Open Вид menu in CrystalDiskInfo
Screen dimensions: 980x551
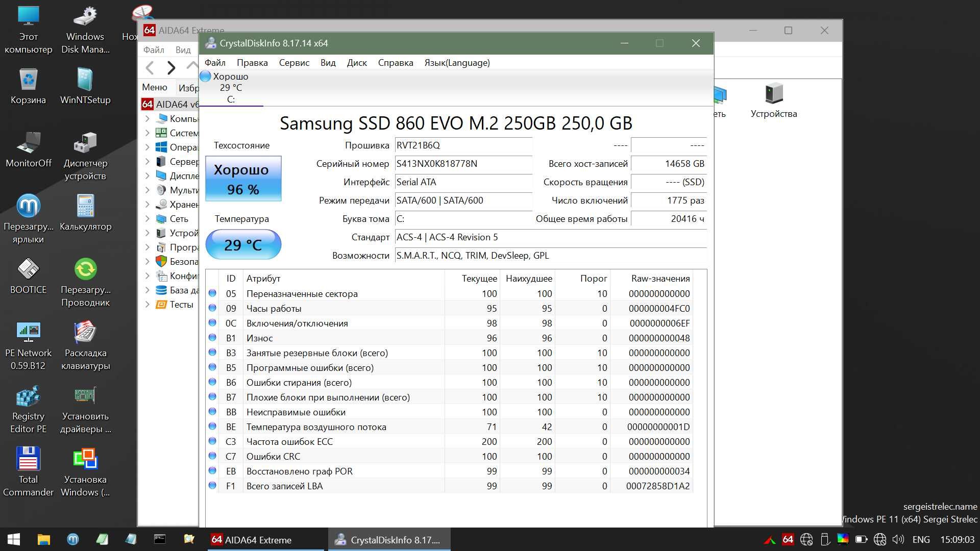(x=328, y=63)
